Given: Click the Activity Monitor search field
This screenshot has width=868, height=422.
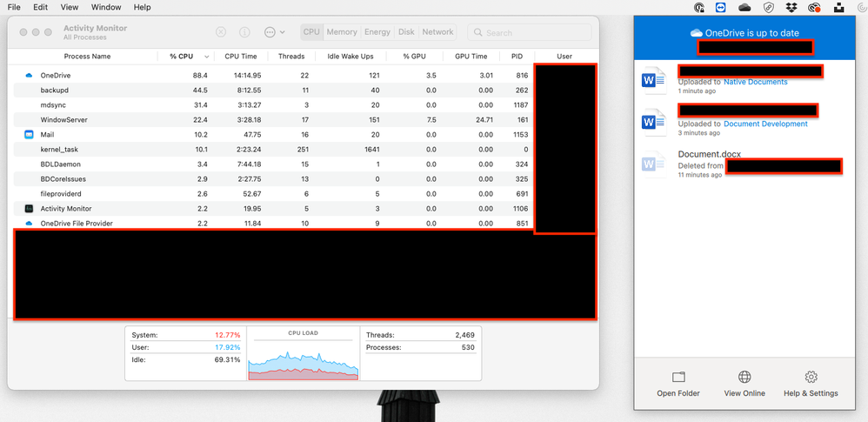Looking at the screenshot, I should [529, 33].
